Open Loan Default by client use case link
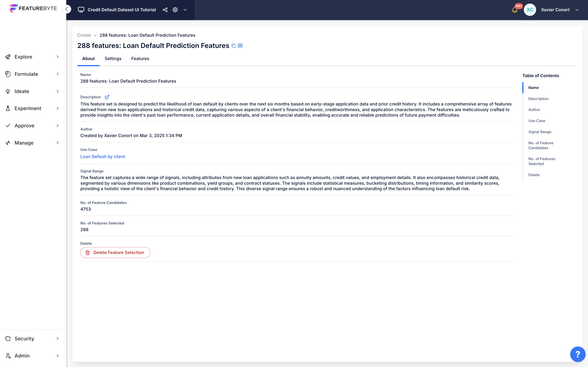The width and height of the screenshot is (588, 367). [x=103, y=157]
